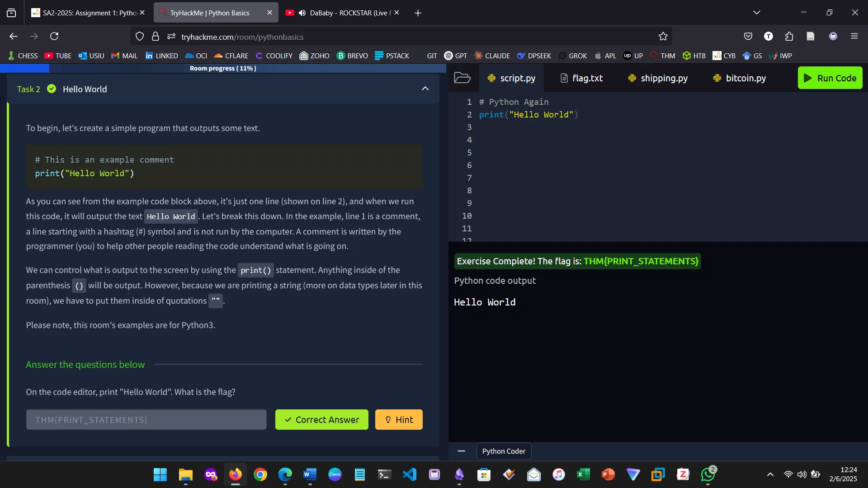
Task: Open the CLAUDE bookmark
Action: (x=492, y=56)
